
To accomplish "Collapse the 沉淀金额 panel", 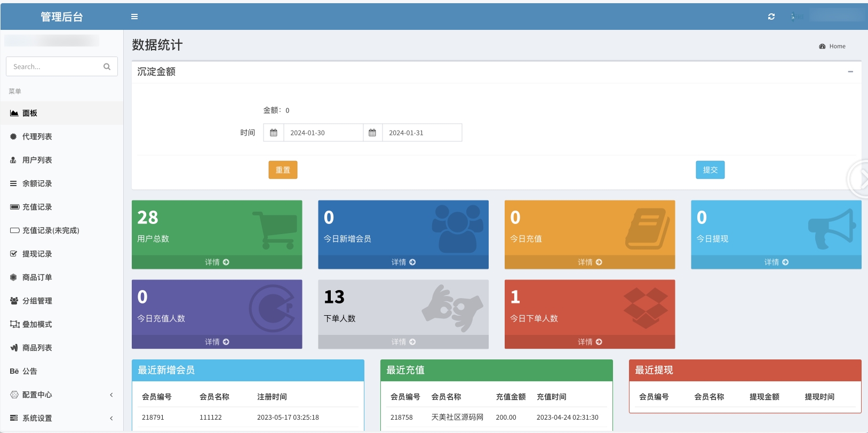I will coord(850,71).
